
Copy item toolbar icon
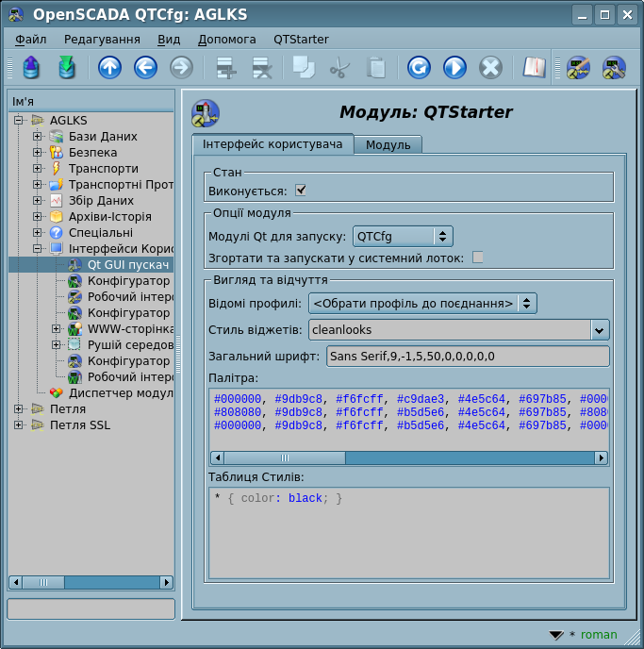(304, 68)
